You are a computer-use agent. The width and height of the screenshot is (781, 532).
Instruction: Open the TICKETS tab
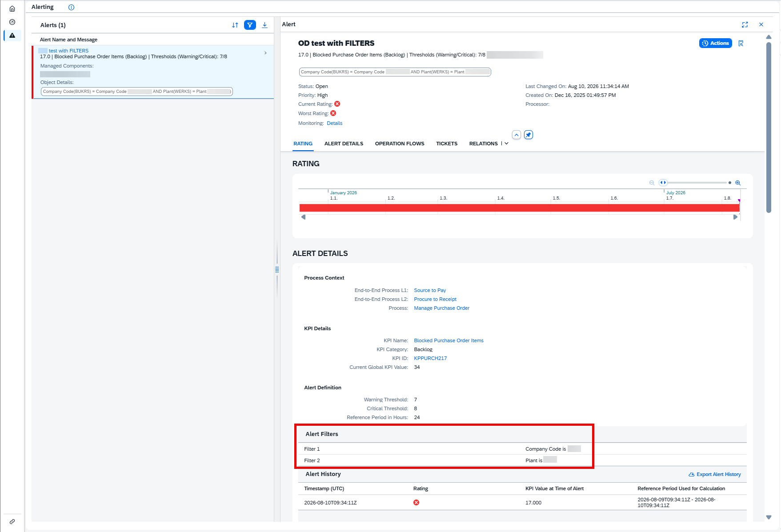point(447,144)
